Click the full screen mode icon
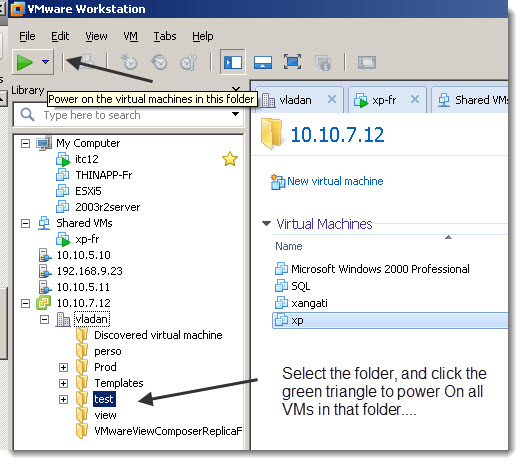Viewport: 523px width, 465px height. pos(293,62)
